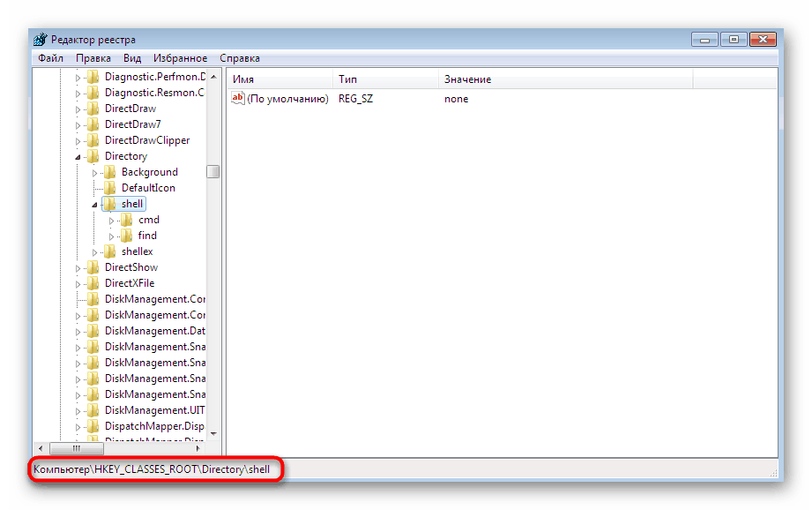Click the Тип column header
The image size is (812, 510).
385,79
